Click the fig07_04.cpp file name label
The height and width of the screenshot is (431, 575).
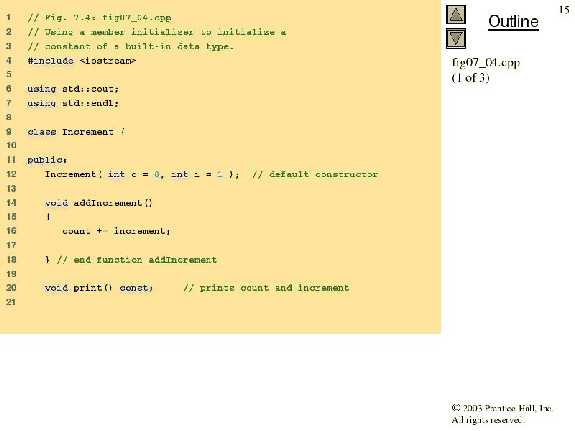coord(486,63)
